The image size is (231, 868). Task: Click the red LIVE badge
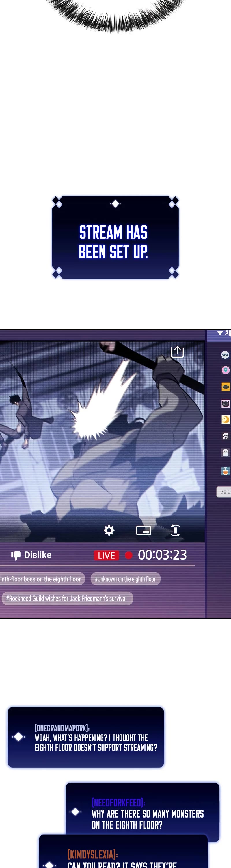pyautogui.click(x=106, y=555)
